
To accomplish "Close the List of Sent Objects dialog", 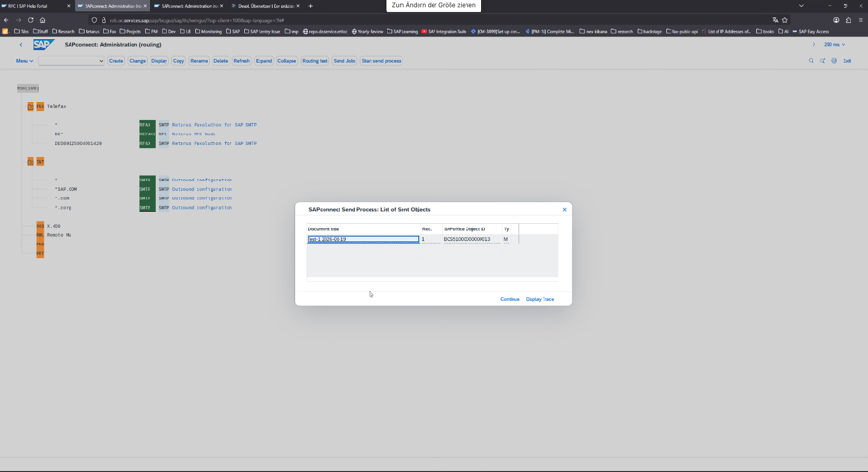I will pyautogui.click(x=564, y=209).
